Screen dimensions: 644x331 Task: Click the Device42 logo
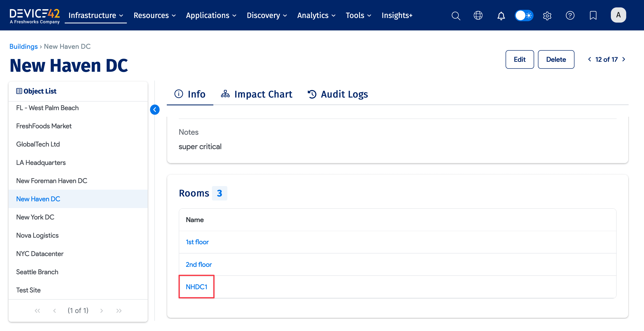[35, 16]
